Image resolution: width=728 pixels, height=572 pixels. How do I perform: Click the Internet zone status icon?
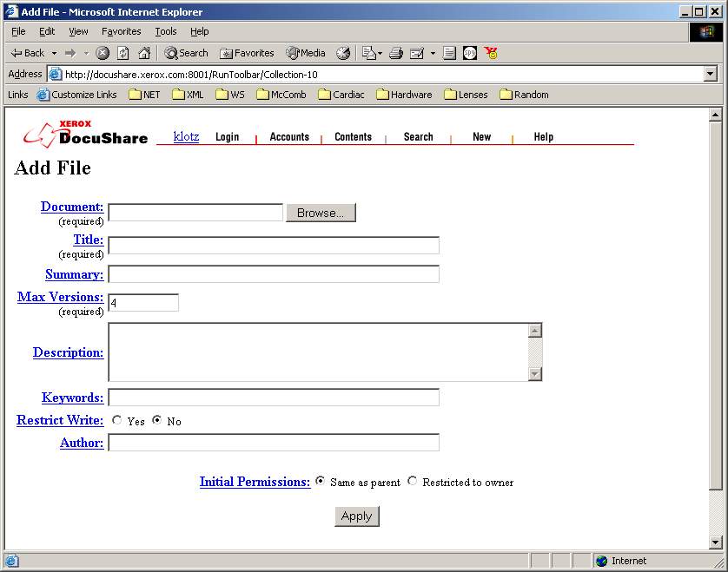602,561
